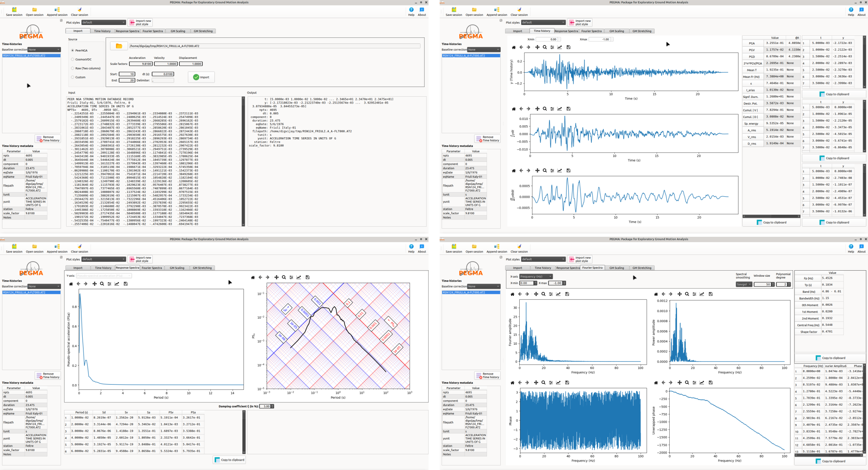Open GM Stretching tab in the Time history window

coord(642,31)
